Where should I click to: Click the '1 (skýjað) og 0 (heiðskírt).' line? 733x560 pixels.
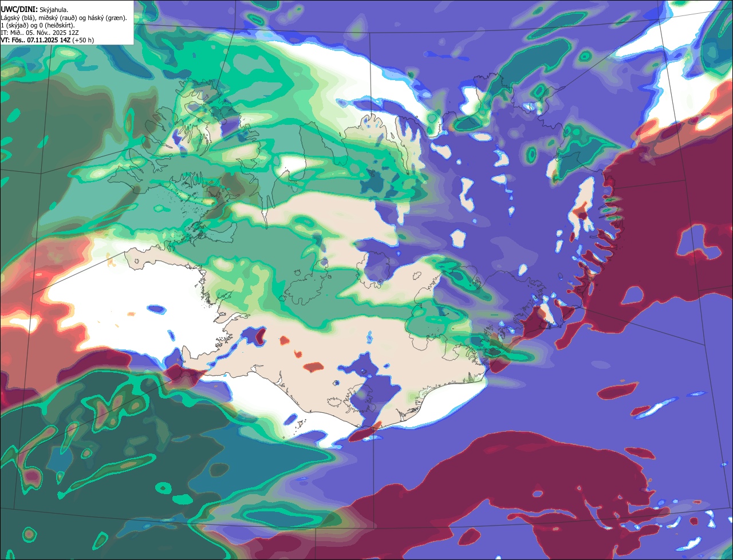click(38, 25)
